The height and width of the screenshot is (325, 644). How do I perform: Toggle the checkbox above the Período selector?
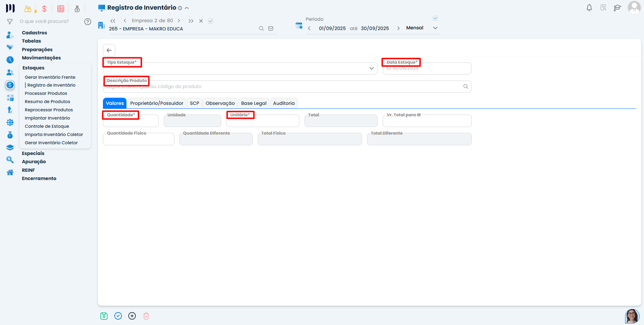click(435, 18)
